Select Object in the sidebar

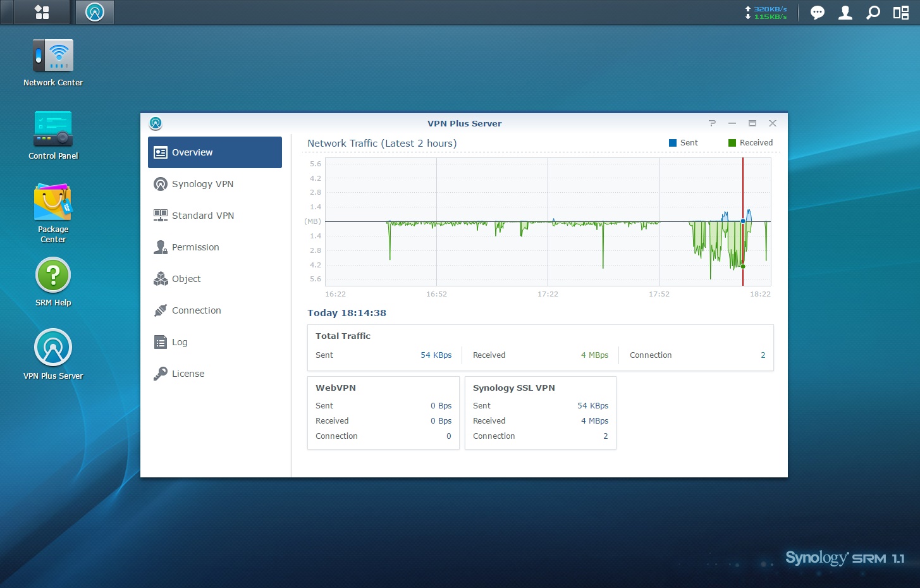tap(186, 279)
